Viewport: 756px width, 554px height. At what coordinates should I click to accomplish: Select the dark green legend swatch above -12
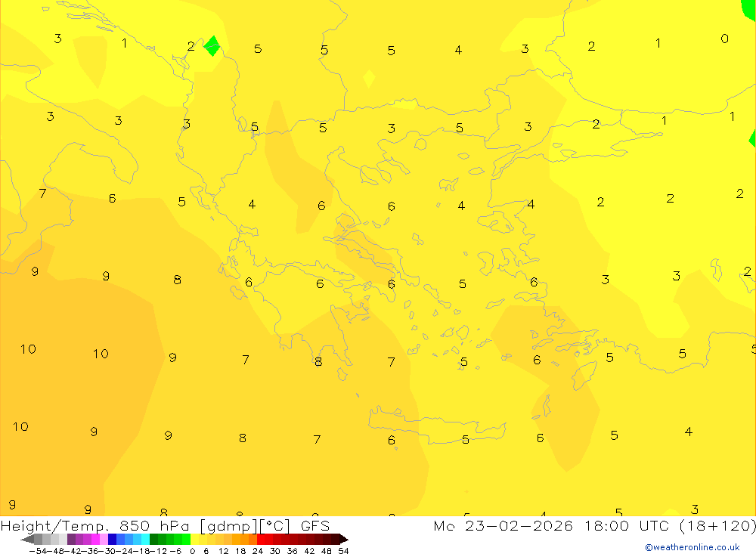[153, 539]
